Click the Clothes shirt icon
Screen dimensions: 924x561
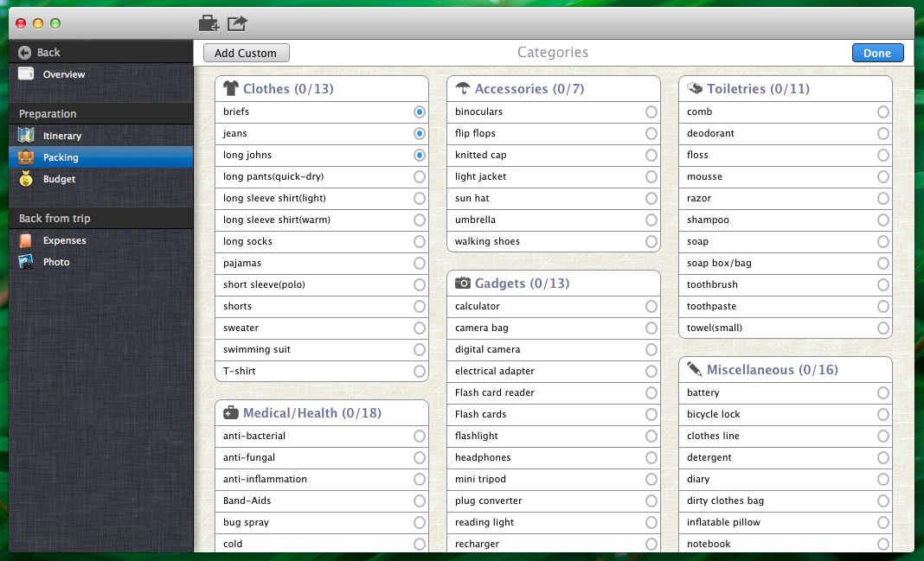(x=230, y=88)
